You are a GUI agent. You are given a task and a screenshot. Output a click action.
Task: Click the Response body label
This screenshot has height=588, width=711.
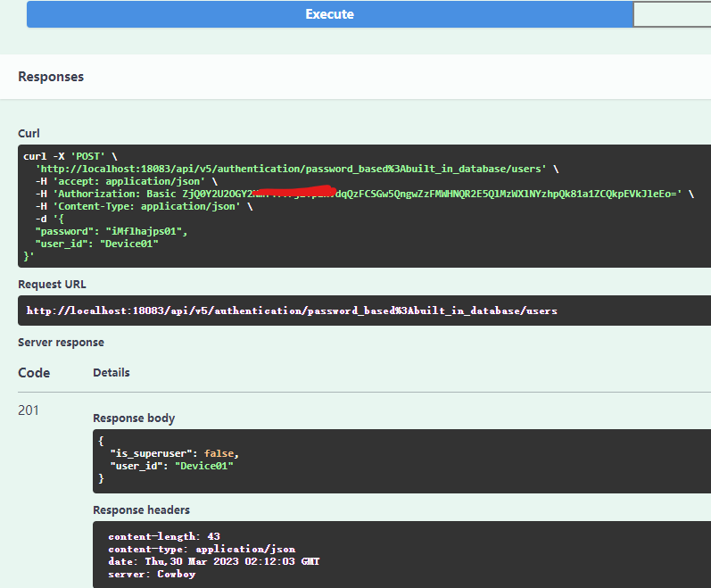(x=134, y=418)
